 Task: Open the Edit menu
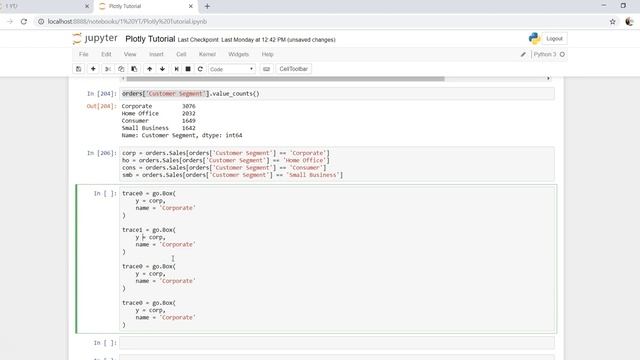tap(106, 54)
